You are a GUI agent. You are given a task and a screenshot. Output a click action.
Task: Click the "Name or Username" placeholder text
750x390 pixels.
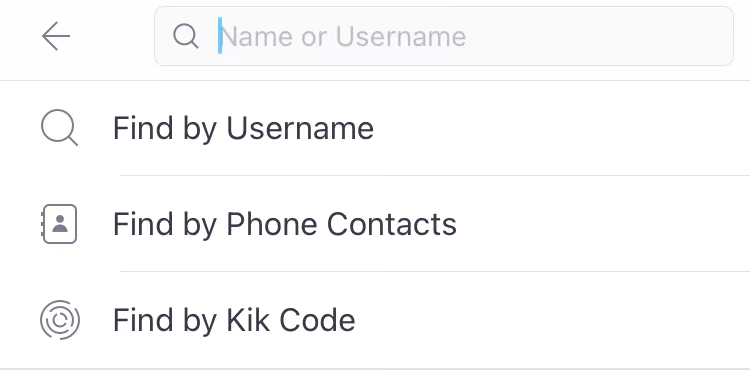pyautogui.click(x=342, y=36)
